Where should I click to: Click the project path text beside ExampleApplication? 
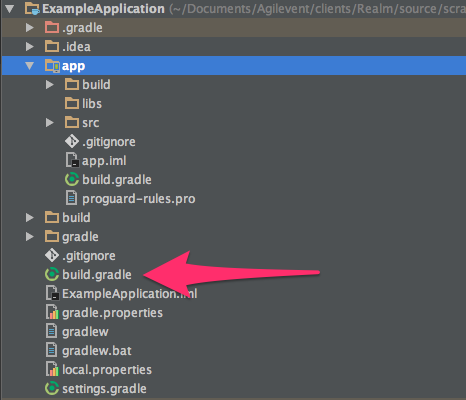click(317, 9)
